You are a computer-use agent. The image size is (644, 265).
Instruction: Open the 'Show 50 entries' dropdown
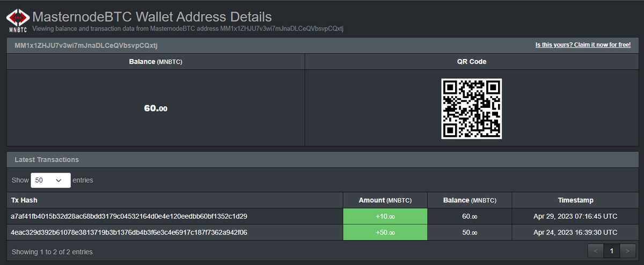coord(50,180)
